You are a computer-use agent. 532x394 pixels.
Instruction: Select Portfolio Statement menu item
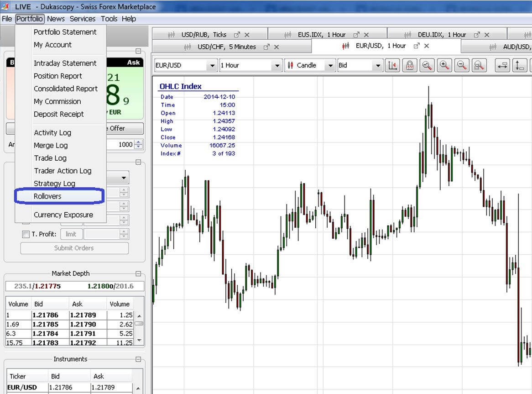click(x=65, y=32)
